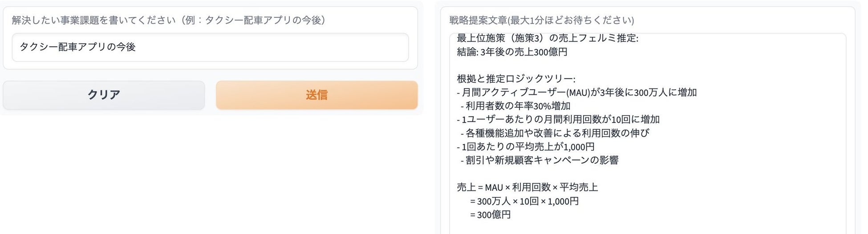Click the 戦略提案文章 output label

click(x=541, y=20)
